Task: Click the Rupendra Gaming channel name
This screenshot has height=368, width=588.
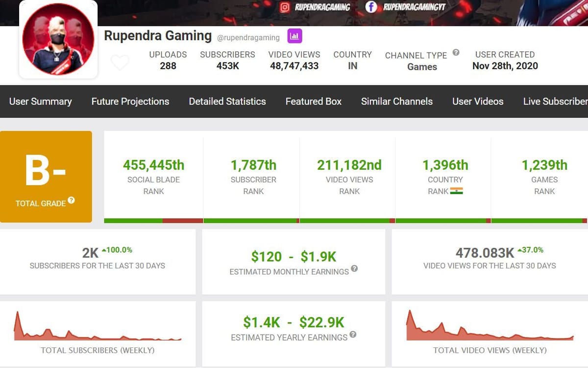Action: (158, 36)
